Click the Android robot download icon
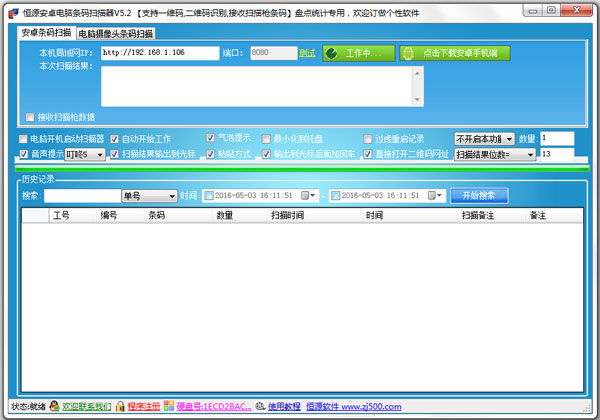The height and width of the screenshot is (420, 600). pyautogui.click(x=408, y=53)
